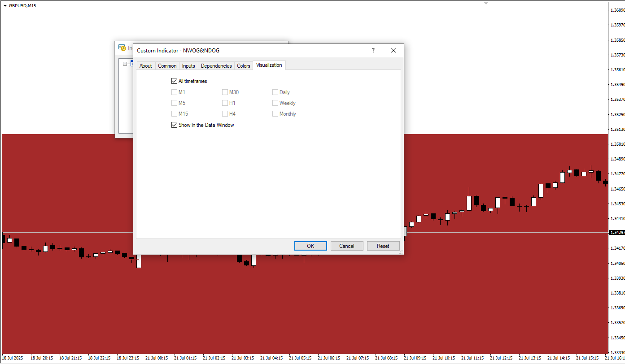Click the GBPUSD,M15 chart title text

[22, 5]
